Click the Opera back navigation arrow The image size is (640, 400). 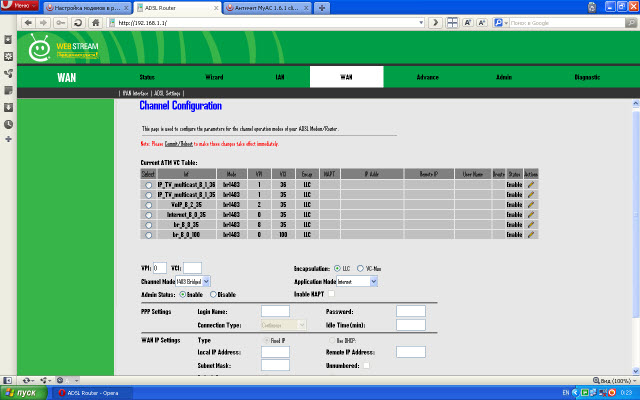[29, 21]
